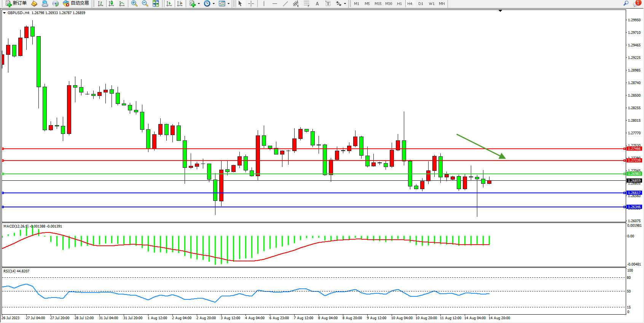The width and height of the screenshot is (644, 323).
Task: Click the New Order (新订单) button
Action: coord(16,3)
